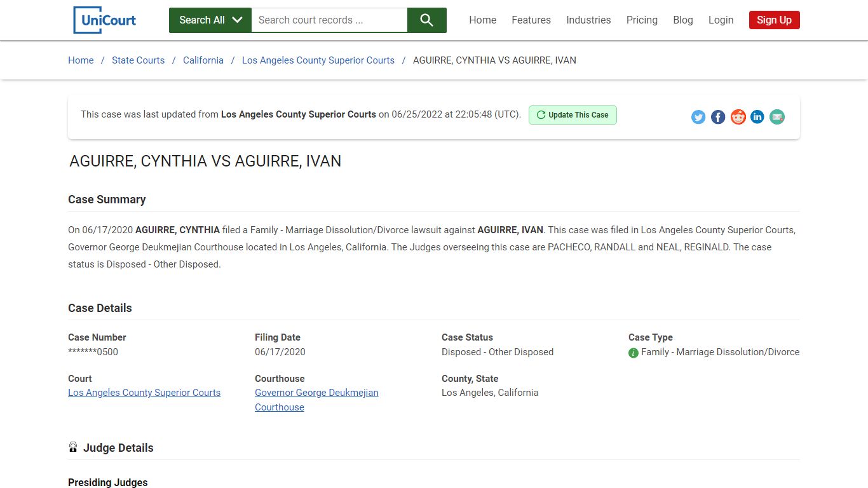Select the filing date 06/17/2020 value
Screen dimensions: 868x488
coord(280,352)
